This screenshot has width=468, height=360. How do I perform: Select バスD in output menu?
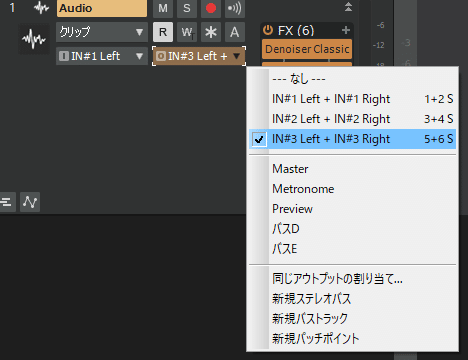coord(352,229)
